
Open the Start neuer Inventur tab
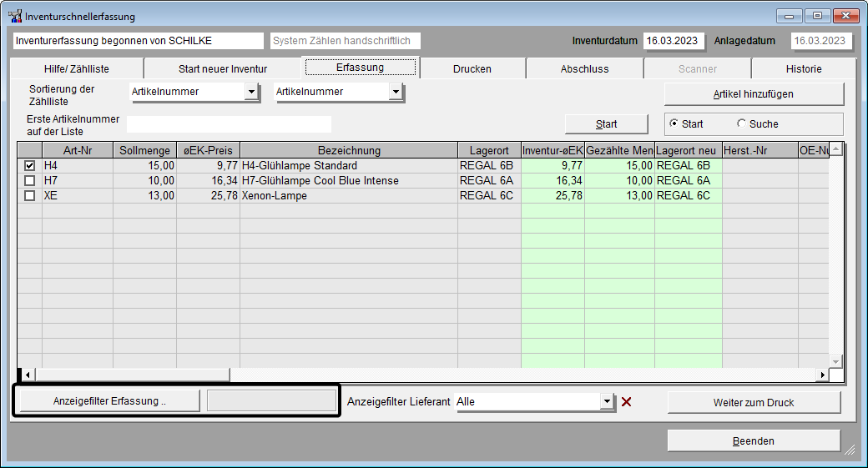pyautogui.click(x=223, y=68)
